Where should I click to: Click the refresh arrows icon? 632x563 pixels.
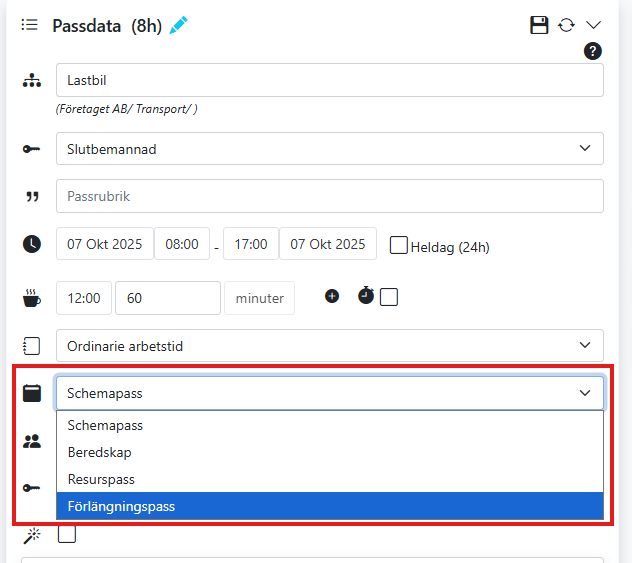[x=567, y=25]
